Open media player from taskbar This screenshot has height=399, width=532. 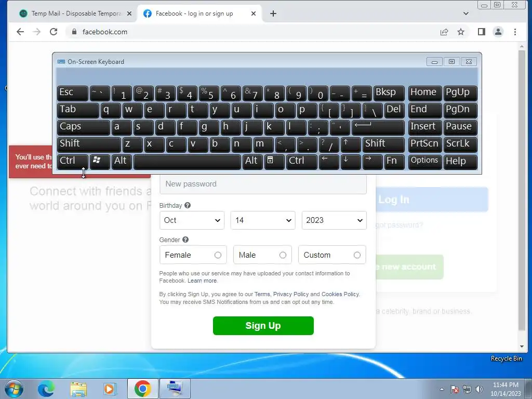pyautogui.click(x=109, y=389)
